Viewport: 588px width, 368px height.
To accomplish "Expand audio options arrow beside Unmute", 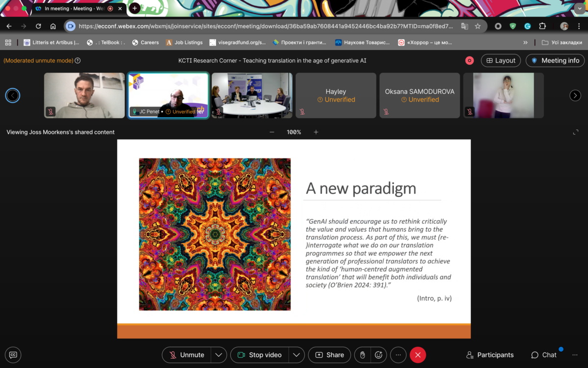I will pos(219,355).
